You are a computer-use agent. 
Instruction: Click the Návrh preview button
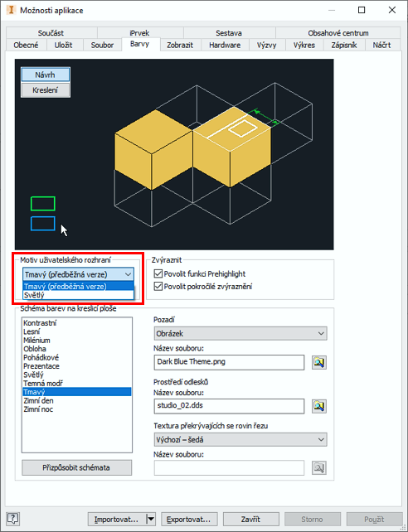click(x=45, y=75)
